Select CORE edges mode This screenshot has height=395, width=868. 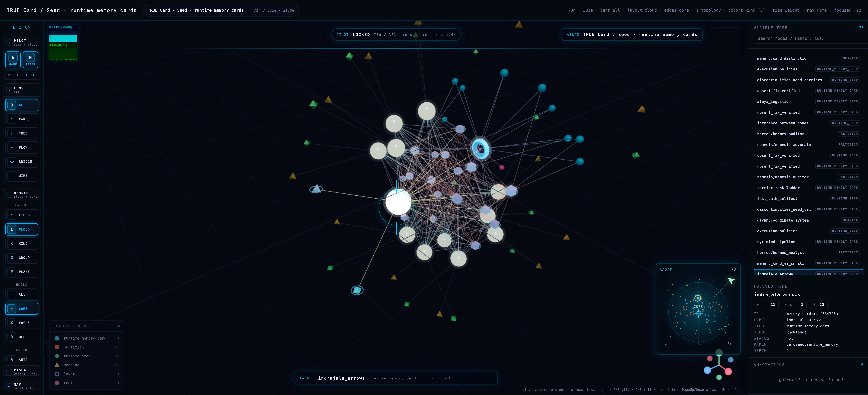coord(22,309)
